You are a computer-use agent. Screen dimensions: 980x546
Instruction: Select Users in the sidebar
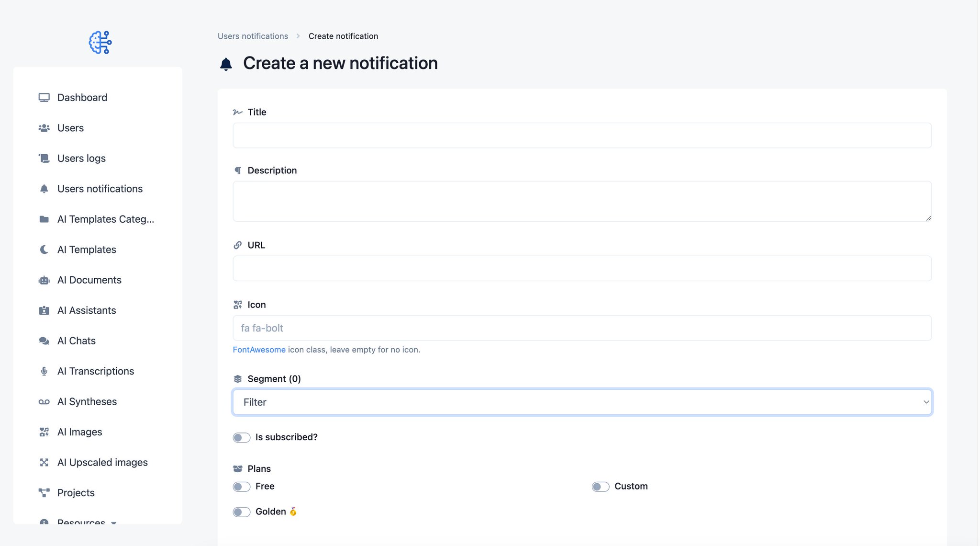click(70, 128)
